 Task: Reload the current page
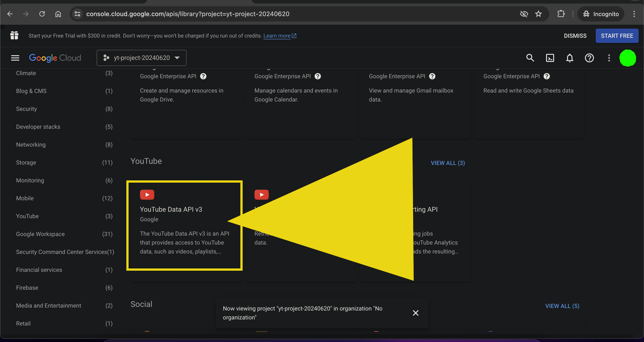tap(42, 14)
